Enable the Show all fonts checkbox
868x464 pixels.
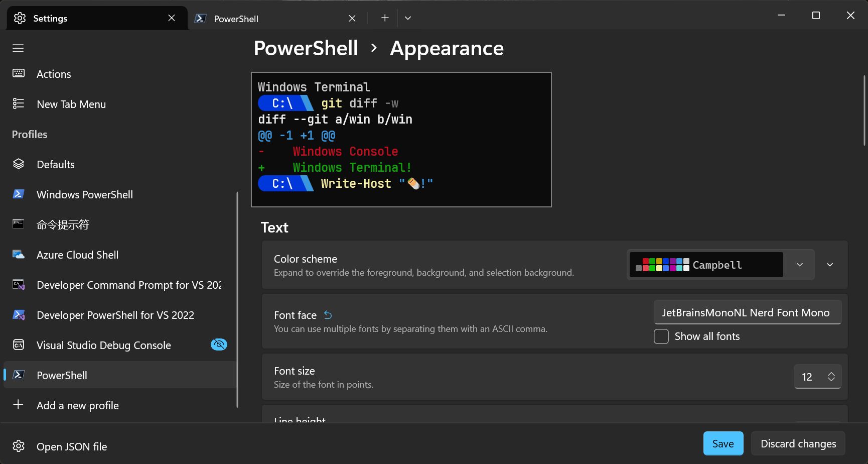pos(661,336)
